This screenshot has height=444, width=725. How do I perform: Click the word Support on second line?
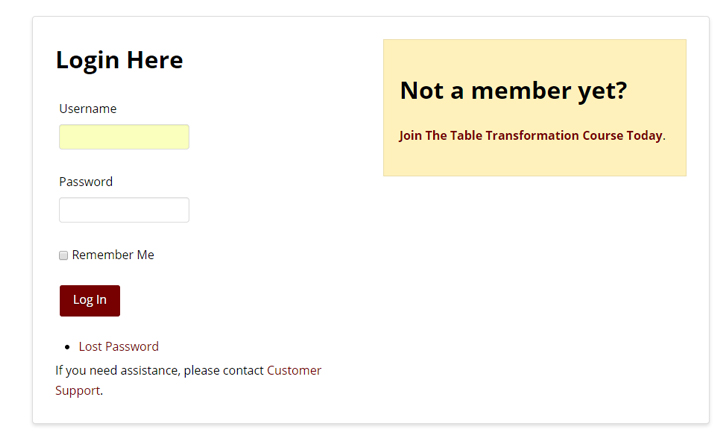[77, 391]
